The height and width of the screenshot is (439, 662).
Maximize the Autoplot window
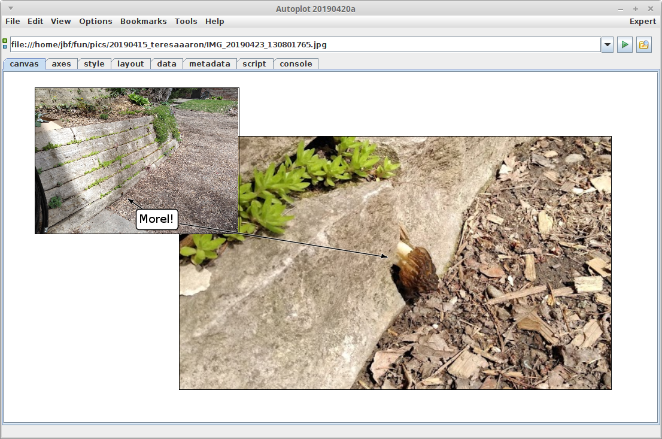point(635,8)
